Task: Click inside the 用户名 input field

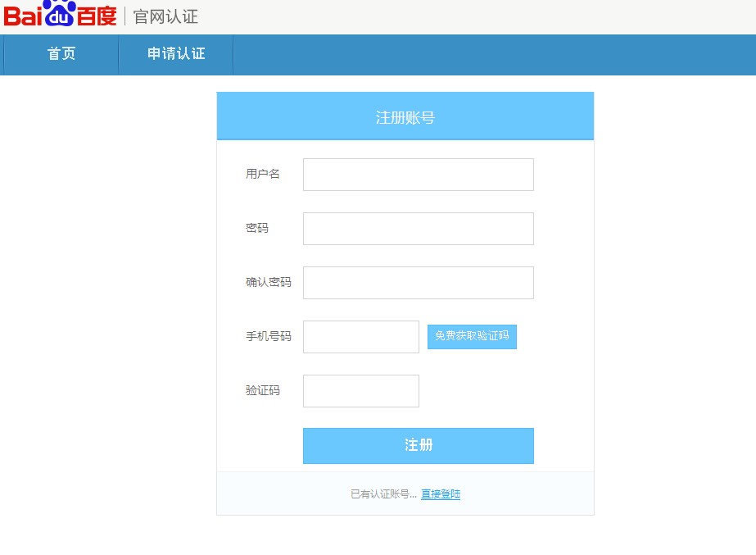Action: [x=418, y=174]
